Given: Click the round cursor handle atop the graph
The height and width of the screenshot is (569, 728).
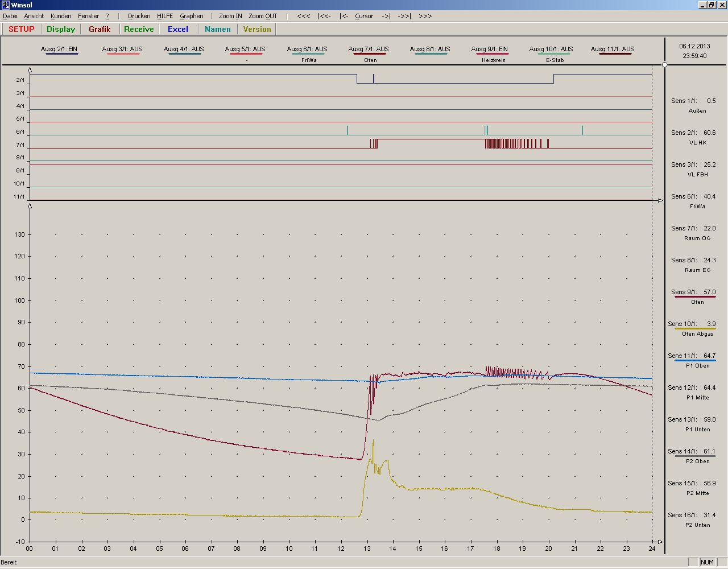Looking at the screenshot, I should (x=665, y=65).
